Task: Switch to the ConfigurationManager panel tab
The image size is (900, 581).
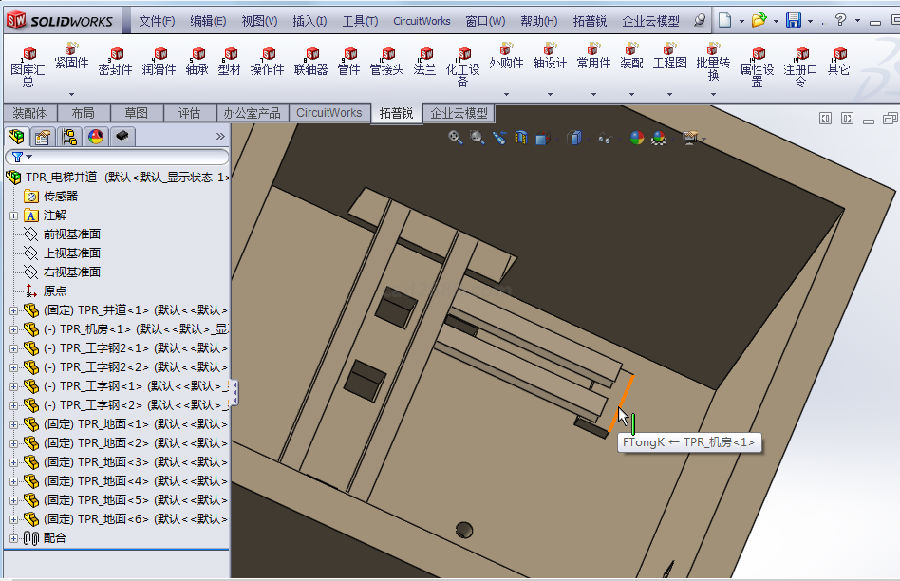Action: (69, 137)
